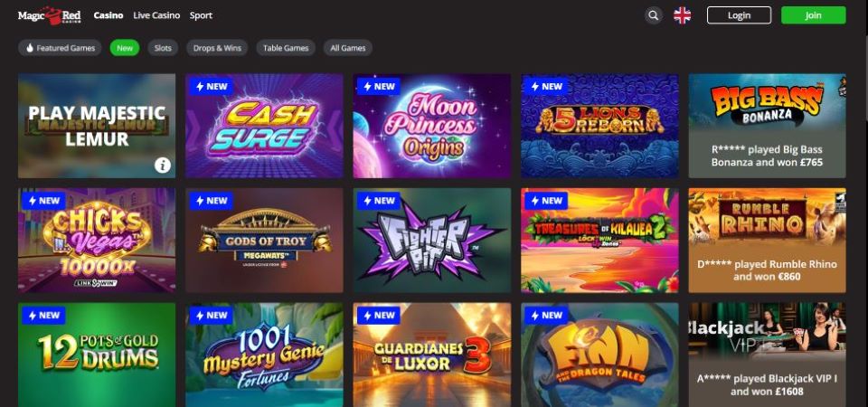The width and height of the screenshot is (868, 407).
Task: Click the search magnifier icon
Action: [654, 15]
